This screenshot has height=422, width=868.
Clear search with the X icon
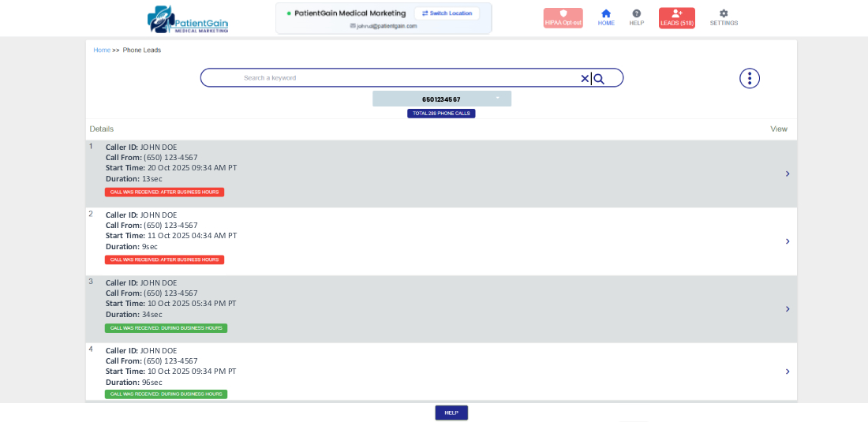click(x=585, y=79)
